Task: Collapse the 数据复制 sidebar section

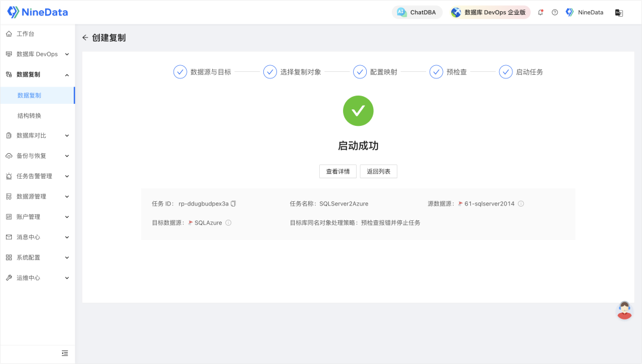Action: pyautogui.click(x=37, y=75)
